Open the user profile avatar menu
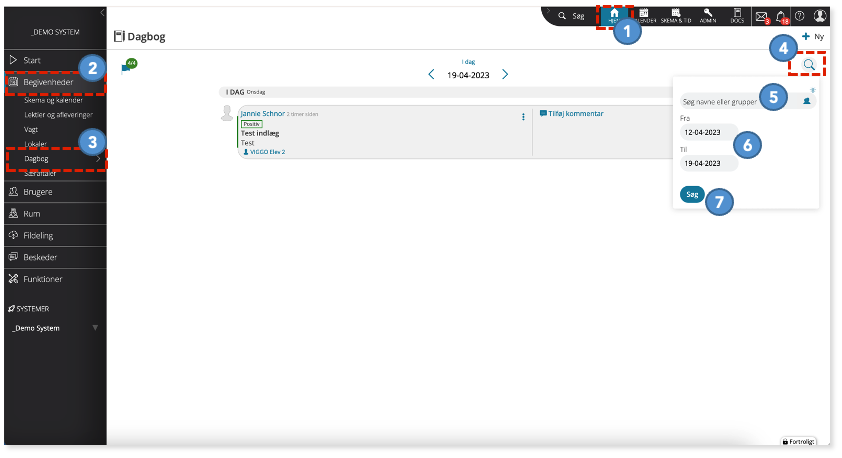Screen dimensions: 842x458 (x=819, y=16)
